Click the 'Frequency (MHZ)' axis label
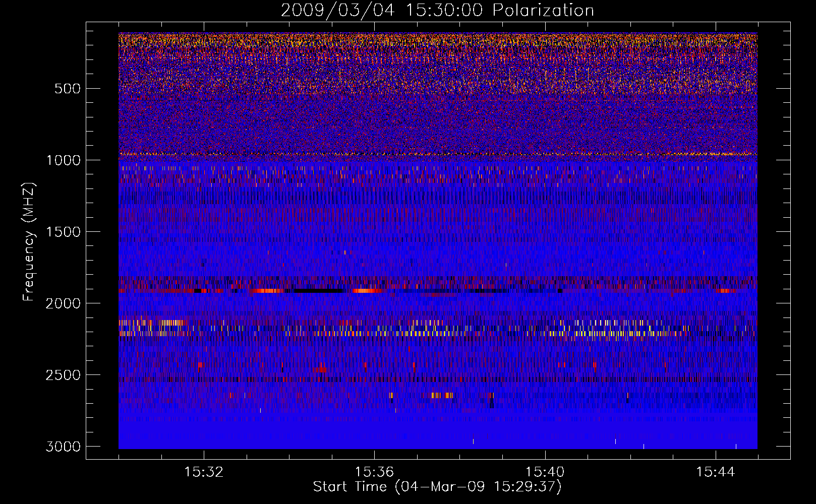 28,242
